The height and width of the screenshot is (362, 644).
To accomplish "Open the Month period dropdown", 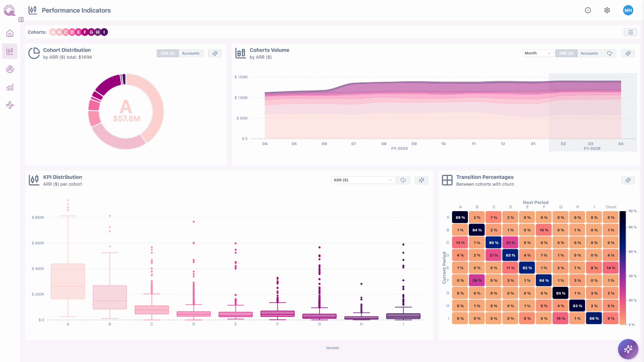I will [x=538, y=53].
